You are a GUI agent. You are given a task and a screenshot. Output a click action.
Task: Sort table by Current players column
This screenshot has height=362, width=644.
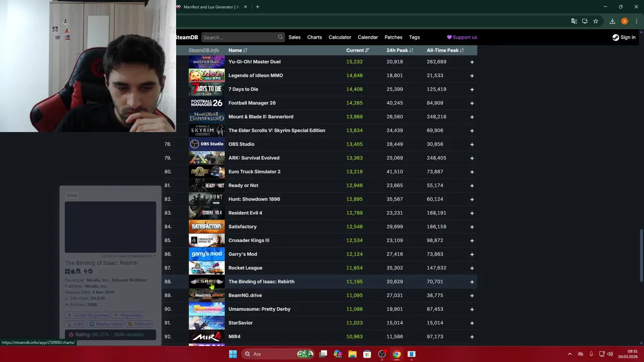[x=357, y=50]
